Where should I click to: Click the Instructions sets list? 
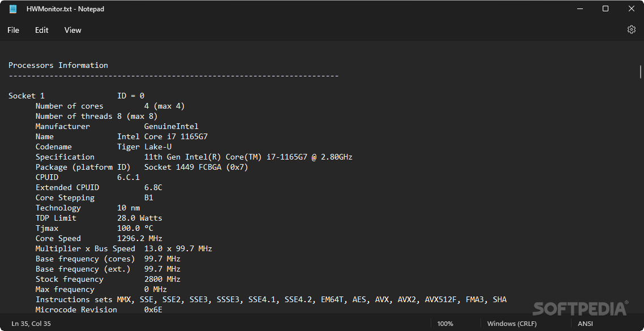coord(312,300)
